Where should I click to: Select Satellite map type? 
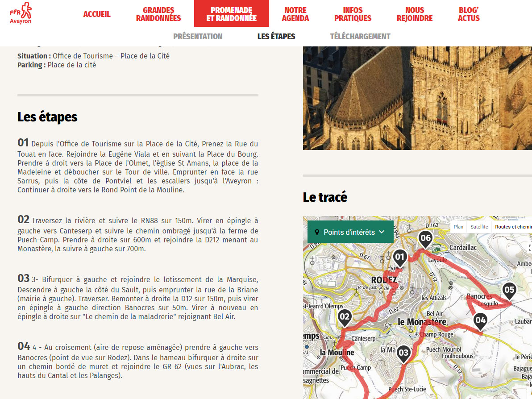click(479, 227)
